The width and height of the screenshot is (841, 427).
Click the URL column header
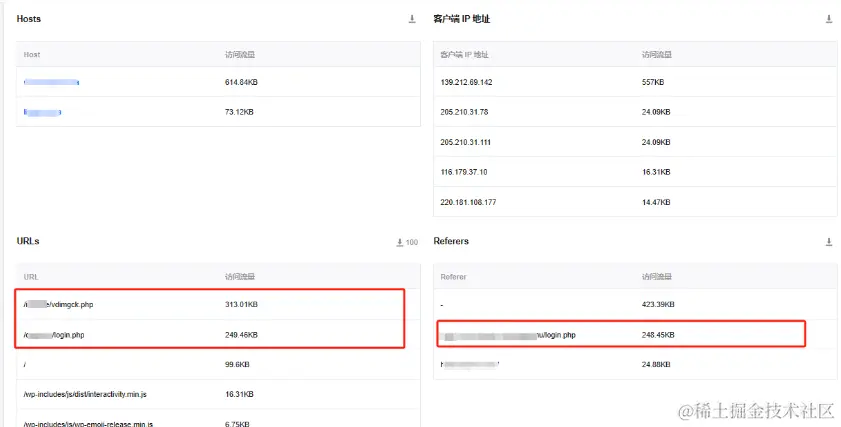click(31, 277)
